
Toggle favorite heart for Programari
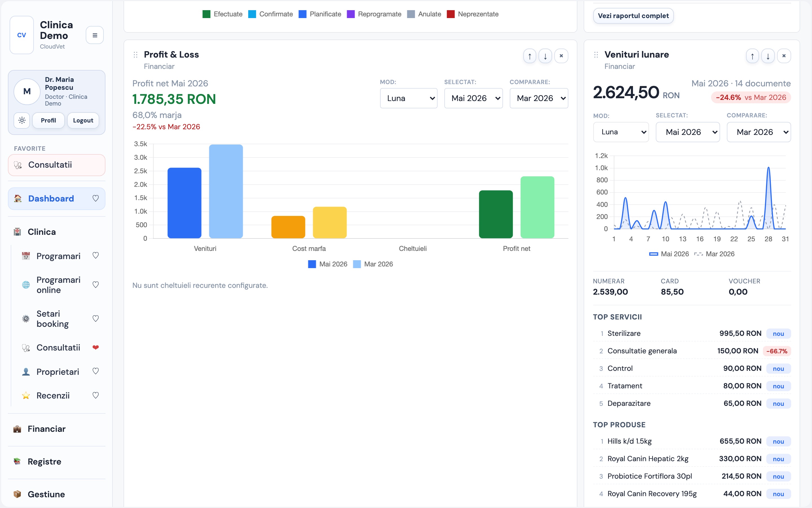click(x=96, y=256)
